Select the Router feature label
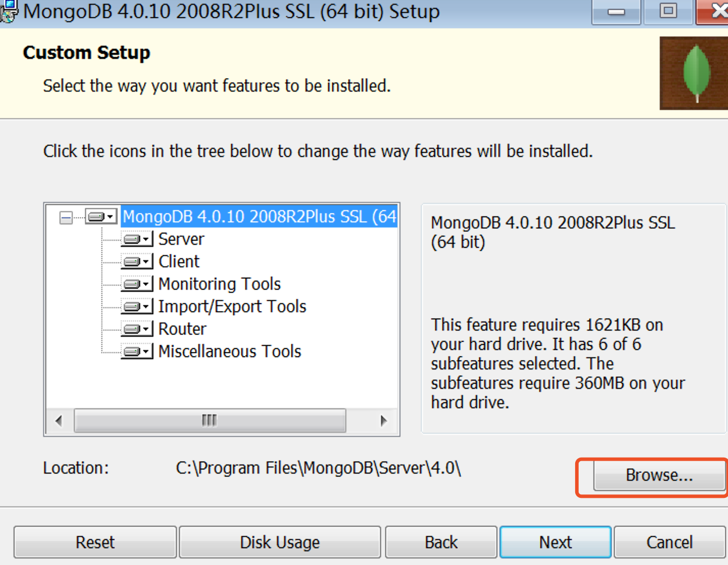728x565 pixels. 183,329
